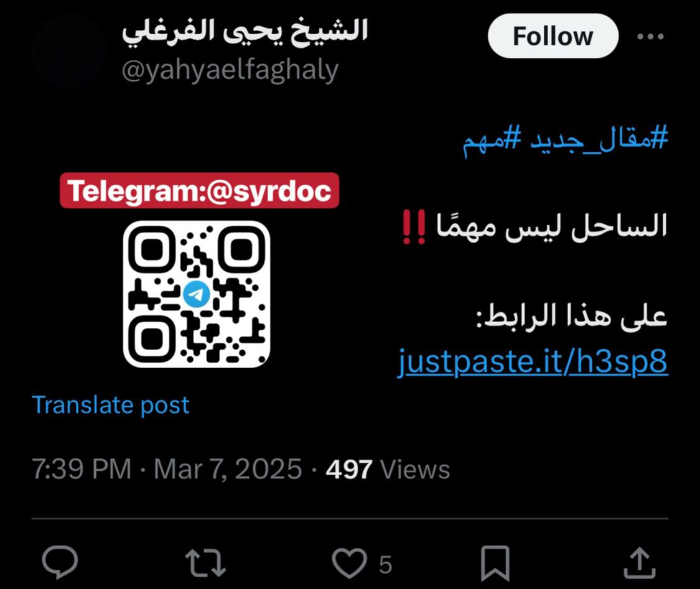Open the #مهم hashtag
The image size is (700, 589).
pos(492,140)
